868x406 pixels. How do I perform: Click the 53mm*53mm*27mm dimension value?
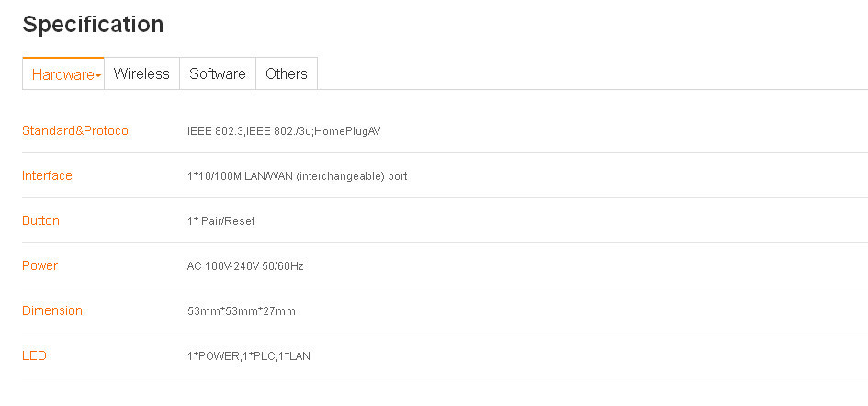pyautogui.click(x=242, y=311)
